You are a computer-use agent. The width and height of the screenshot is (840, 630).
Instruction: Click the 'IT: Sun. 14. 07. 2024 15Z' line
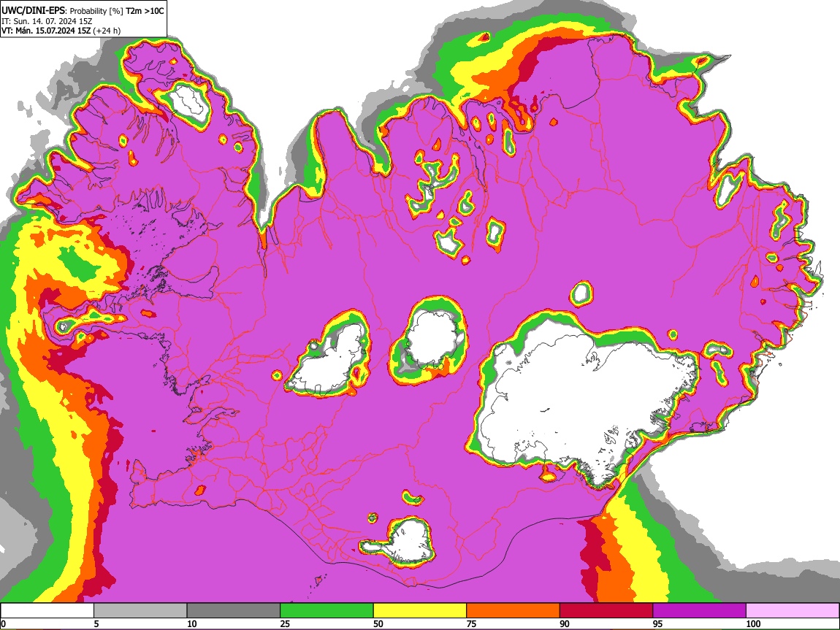pos(47,21)
